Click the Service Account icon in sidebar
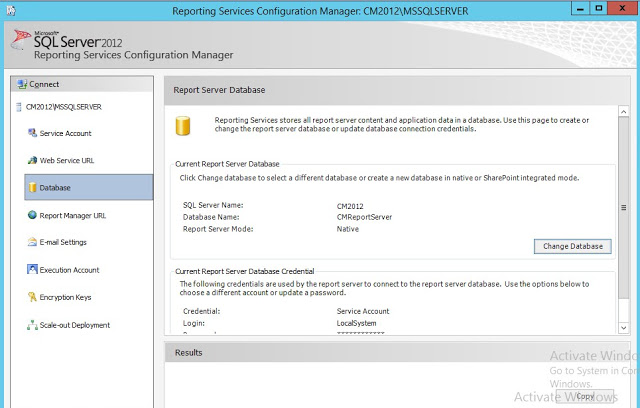Viewport: 640px width, 408px height. click(32, 133)
